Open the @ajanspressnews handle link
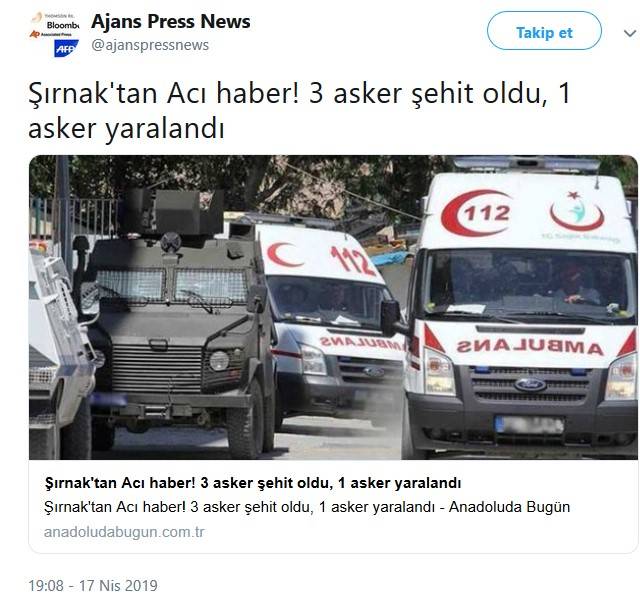The height and width of the screenshot is (599, 640). click(x=150, y=45)
